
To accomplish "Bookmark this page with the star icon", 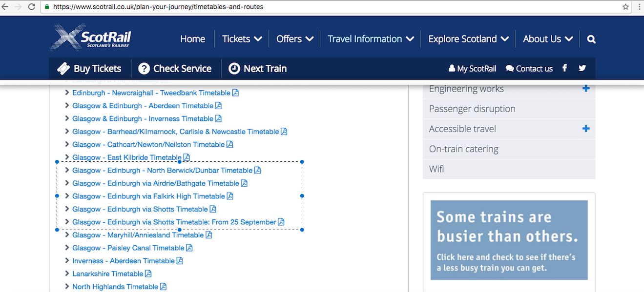I will pos(625,7).
